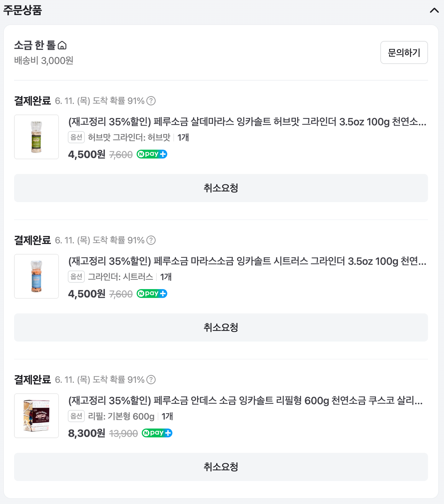Image resolution: width=444 pixels, height=504 pixels.
Task: Click the Npay+ badge on 600g refill item
Action: click(157, 433)
